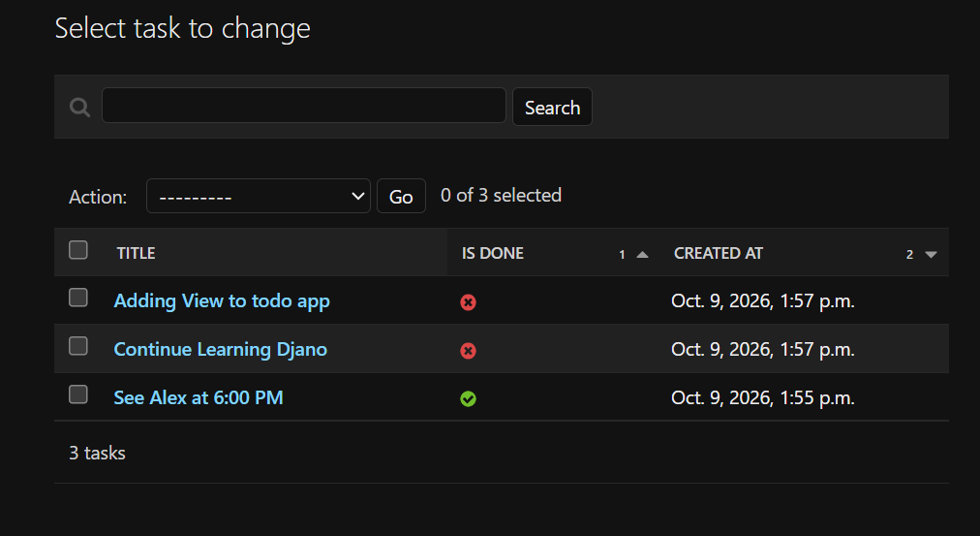This screenshot has height=536, width=980.
Task: Open the Adding View to todo app task
Action: 222,301
